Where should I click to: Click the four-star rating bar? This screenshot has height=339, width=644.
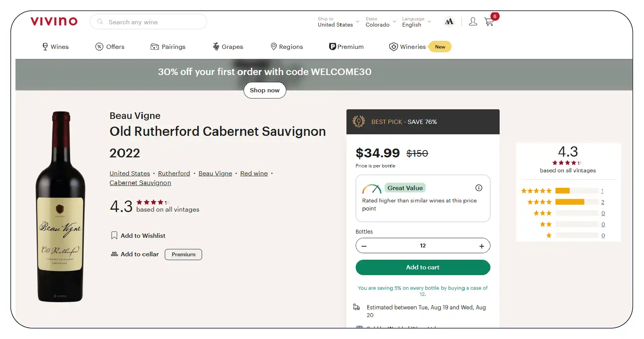[577, 202]
